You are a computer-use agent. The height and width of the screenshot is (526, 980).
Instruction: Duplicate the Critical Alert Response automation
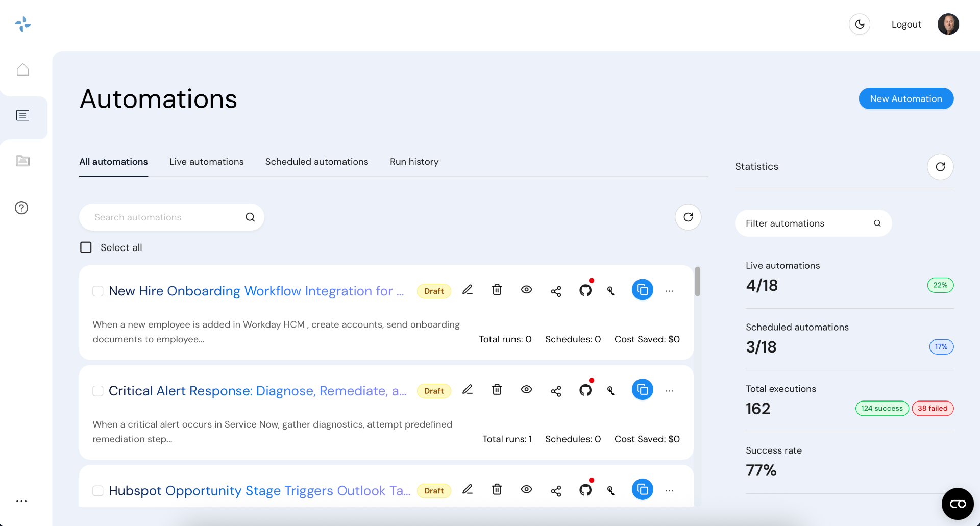pyautogui.click(x=643, y=390)
